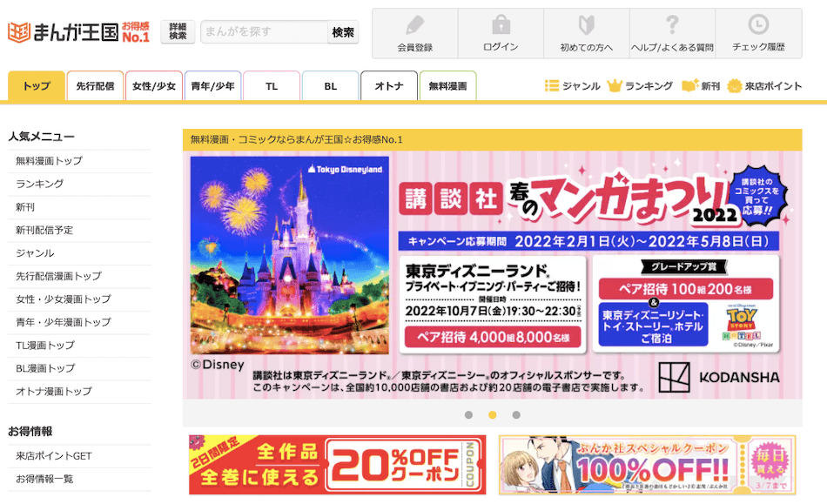Click the ログイン padlock icon

click(x=501, y=24)
